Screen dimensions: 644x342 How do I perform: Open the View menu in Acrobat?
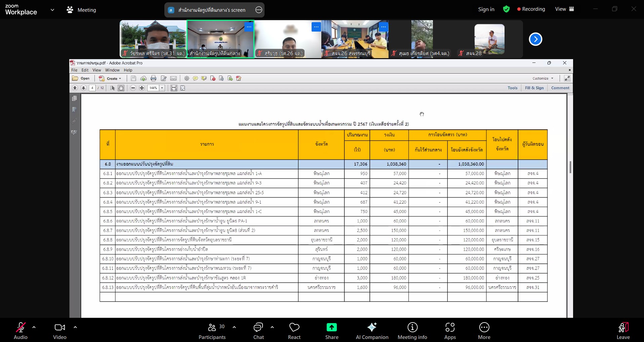97,70
